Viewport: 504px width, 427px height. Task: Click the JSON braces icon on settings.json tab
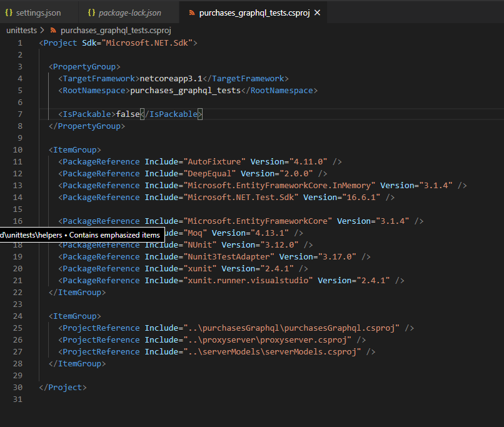point(9,13)
